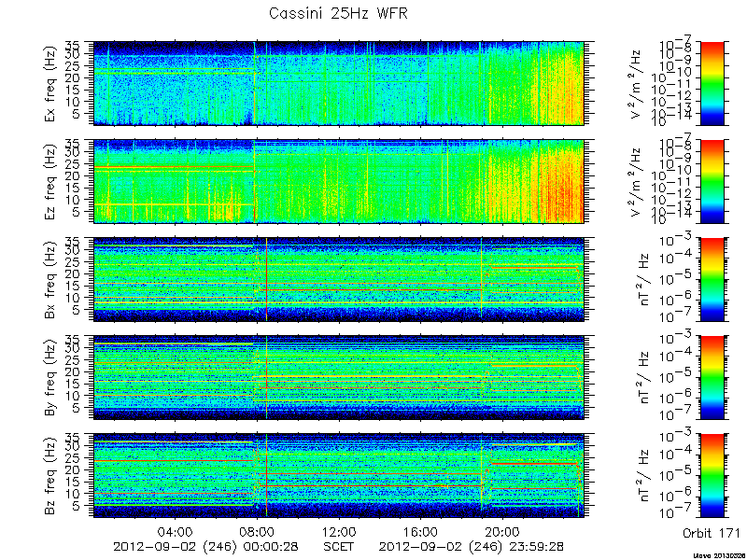The width and height of the screenshot is (747, 560).
Task: Click the 'Cassini 25Hz WFR' plot title
Action: [338, 13]
